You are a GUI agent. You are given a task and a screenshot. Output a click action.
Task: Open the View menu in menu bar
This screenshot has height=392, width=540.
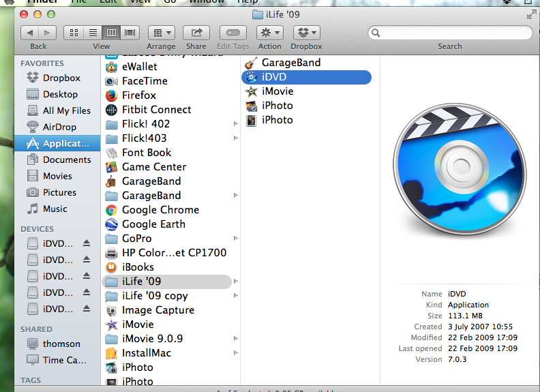pos(140,2)
